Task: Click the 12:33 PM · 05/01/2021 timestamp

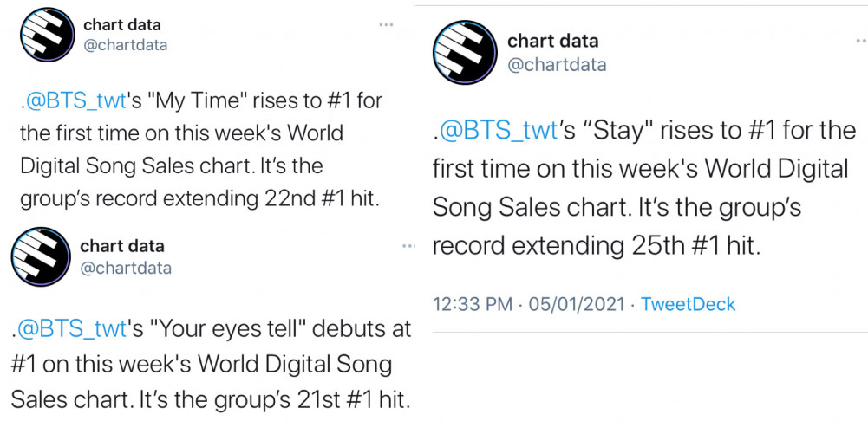Action: click(529, 304)
